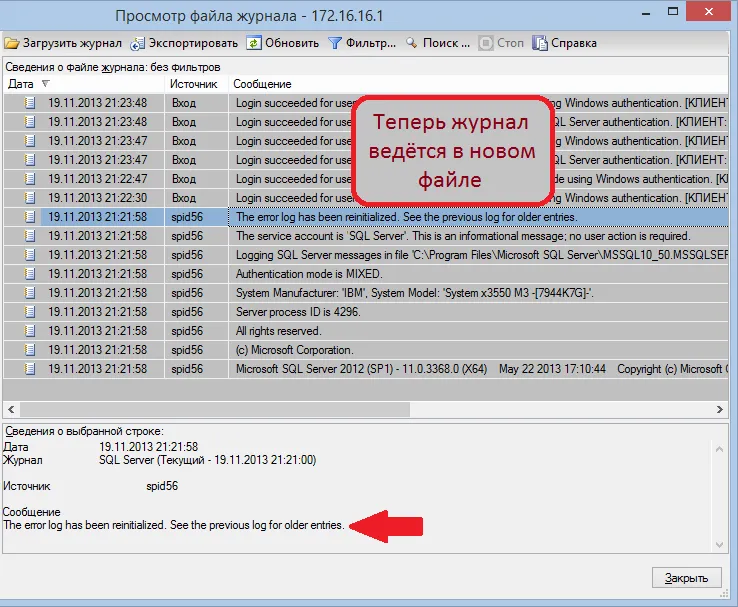This screenshot has width=738, height=607.
Task: Open the Фильтр funnel icon
Action: pyautogui.click(x=335, y=43)
